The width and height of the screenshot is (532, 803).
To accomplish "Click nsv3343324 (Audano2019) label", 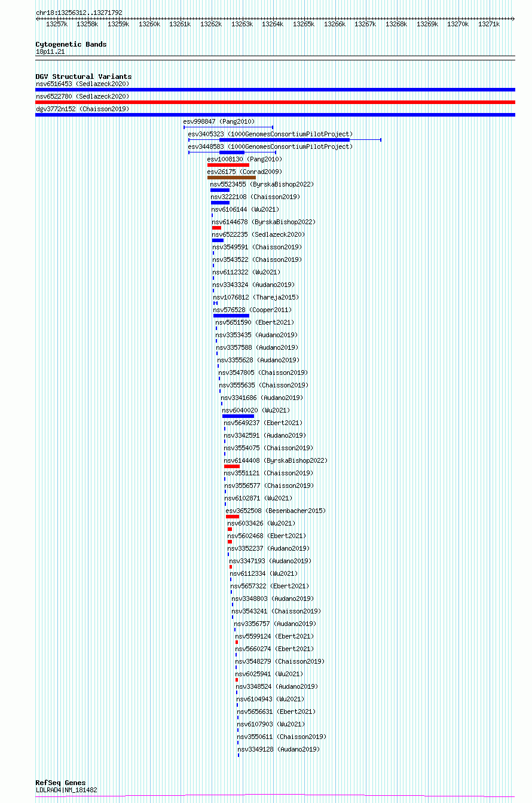I will click(x=254, y=285).
